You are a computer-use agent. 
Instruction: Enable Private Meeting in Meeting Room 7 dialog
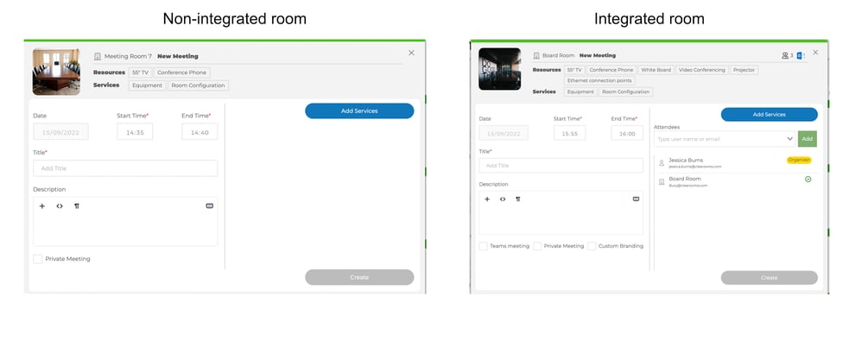(38, 259)
